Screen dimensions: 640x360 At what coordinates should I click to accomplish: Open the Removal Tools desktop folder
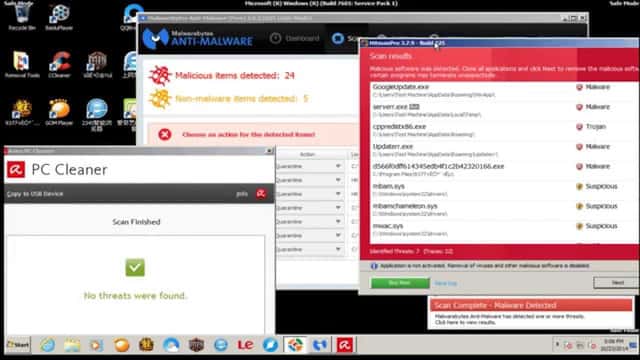tap(21, 64)
